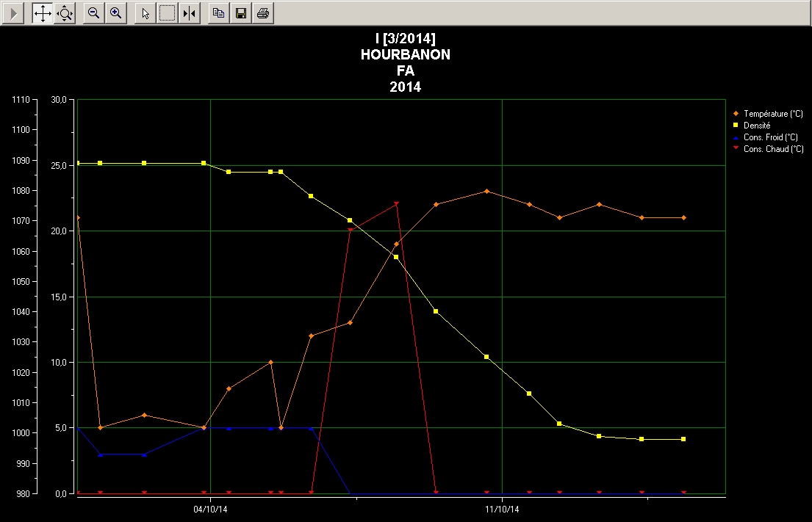Click the Température (°C) legend entry
The image size is (812, 522).
click(x=773, y=114)
